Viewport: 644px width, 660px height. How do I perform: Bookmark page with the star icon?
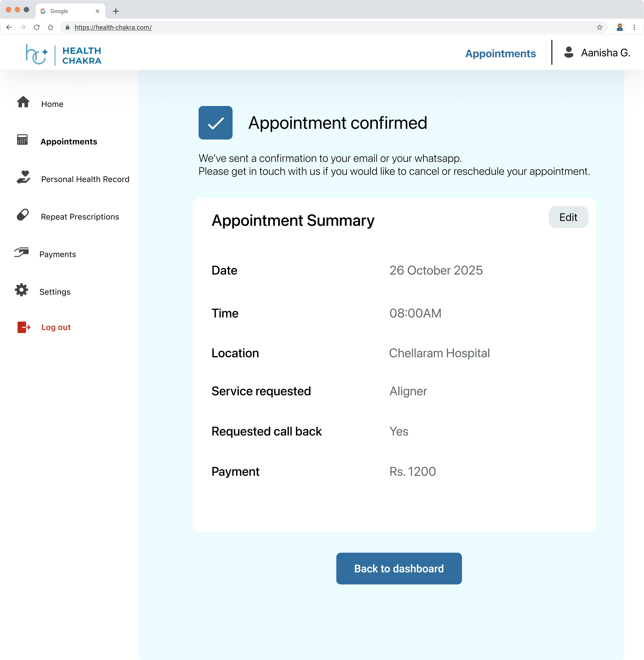point(599,27)
